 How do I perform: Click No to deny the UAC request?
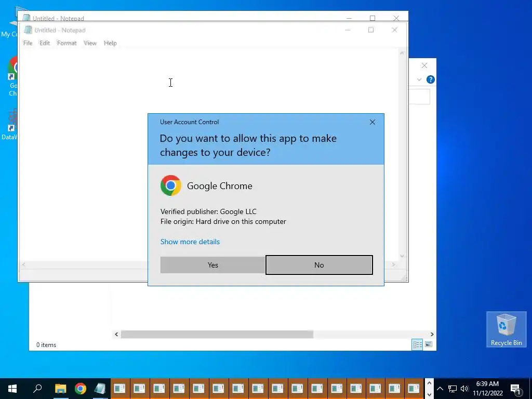[x=319, y=265]
